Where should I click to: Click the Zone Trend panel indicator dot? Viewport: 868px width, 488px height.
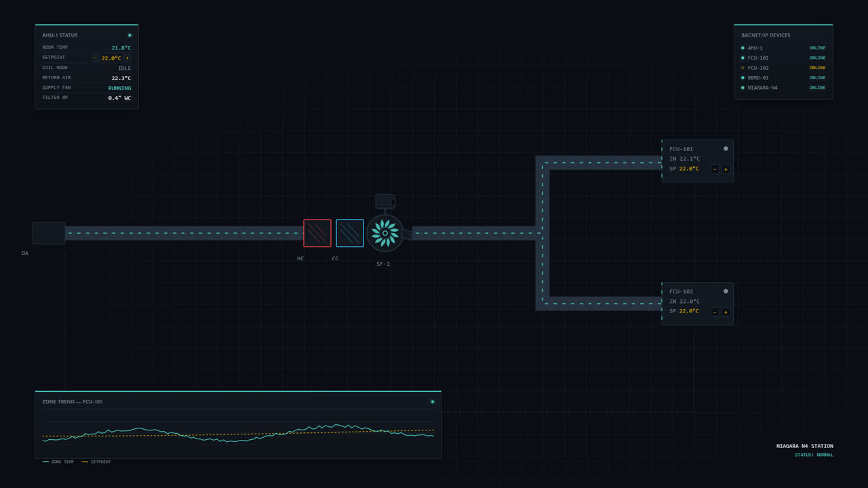click(x=433, y=402)
